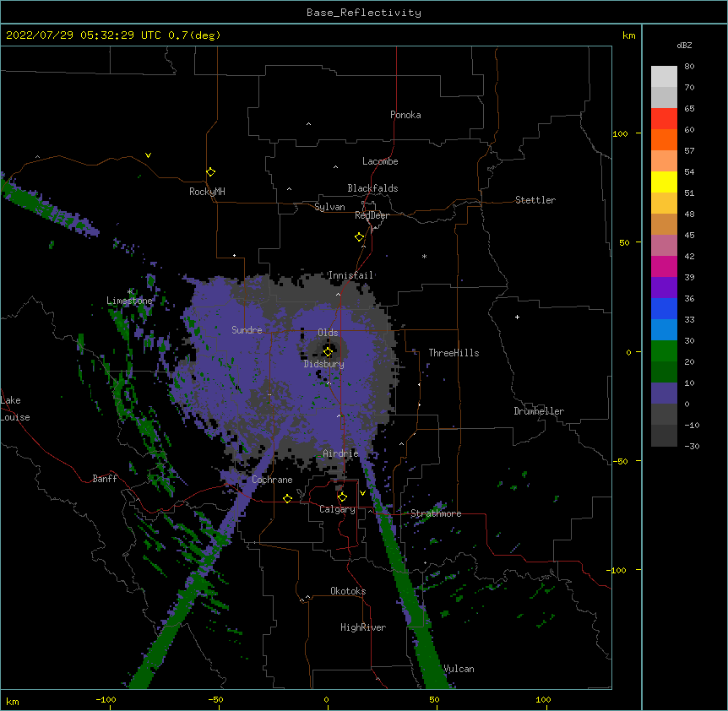Click the Stettler town label
Viewport: 728px width, 711px height.
click(535, 200)
